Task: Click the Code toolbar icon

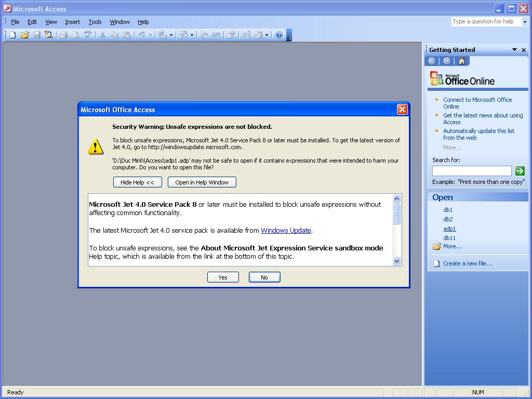Action: point(204,35)
